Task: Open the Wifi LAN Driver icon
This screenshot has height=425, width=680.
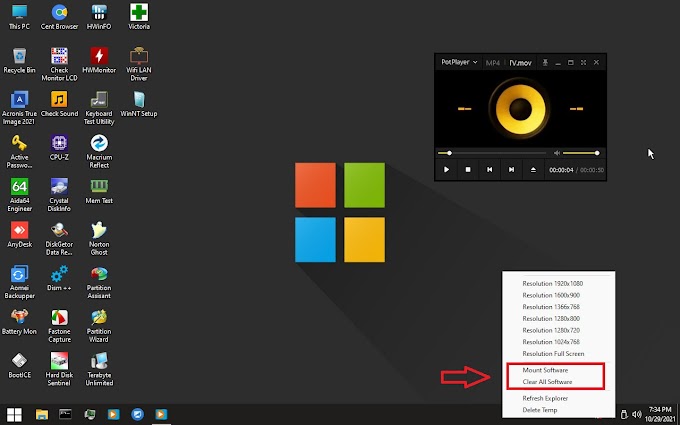Action: tap(139, 65)
